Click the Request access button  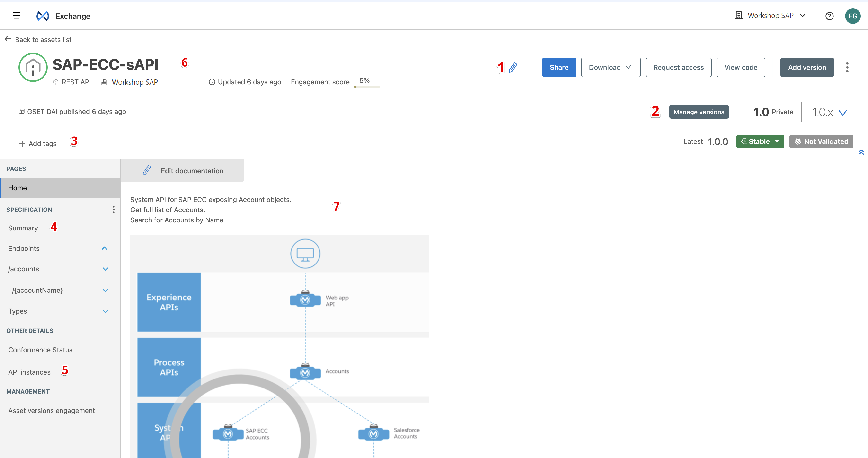tap(678, 67)
